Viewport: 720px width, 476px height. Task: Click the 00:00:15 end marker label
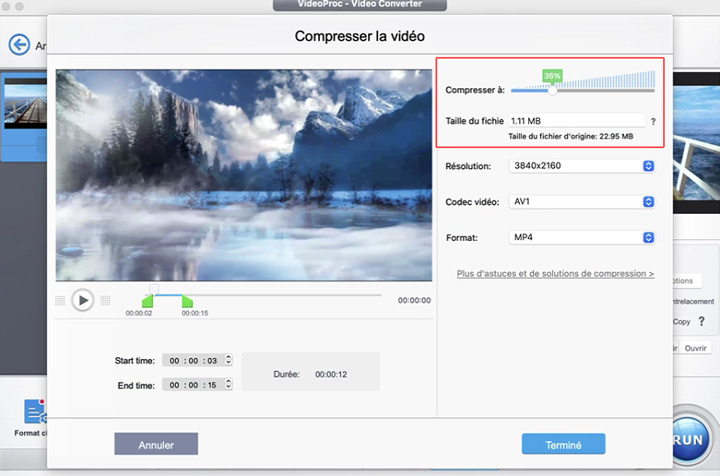tap(195, 313)
